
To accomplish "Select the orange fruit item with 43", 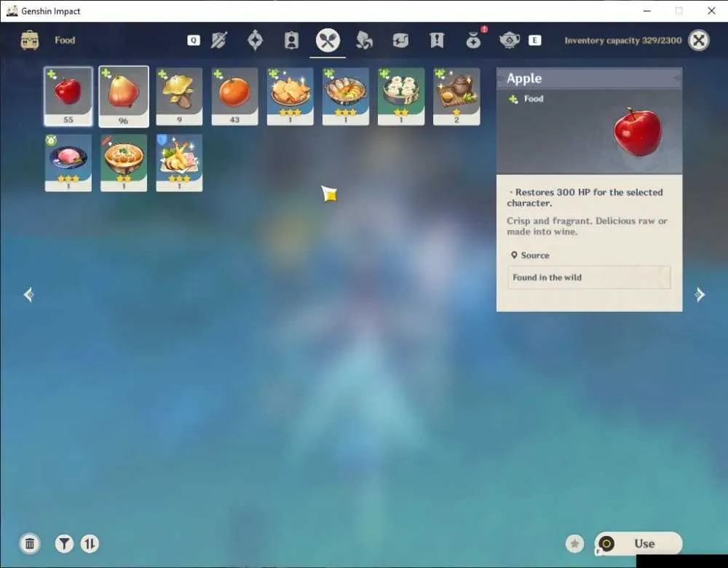I will pyautogui.click(x=234, y=97).
